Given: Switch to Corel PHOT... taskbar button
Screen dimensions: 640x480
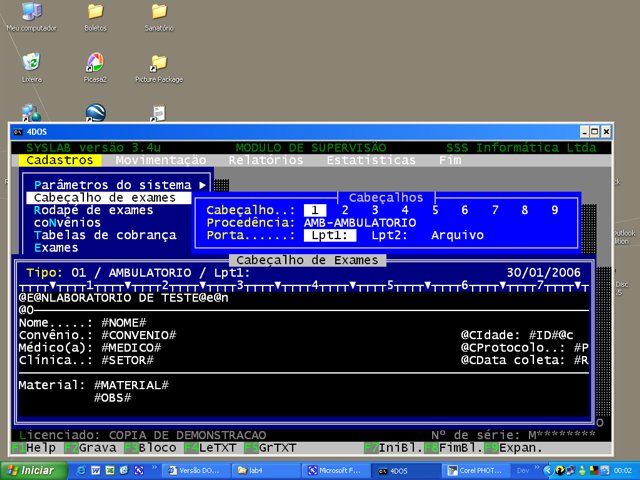Looking at the screenshot, I should (x=476, y=471).
